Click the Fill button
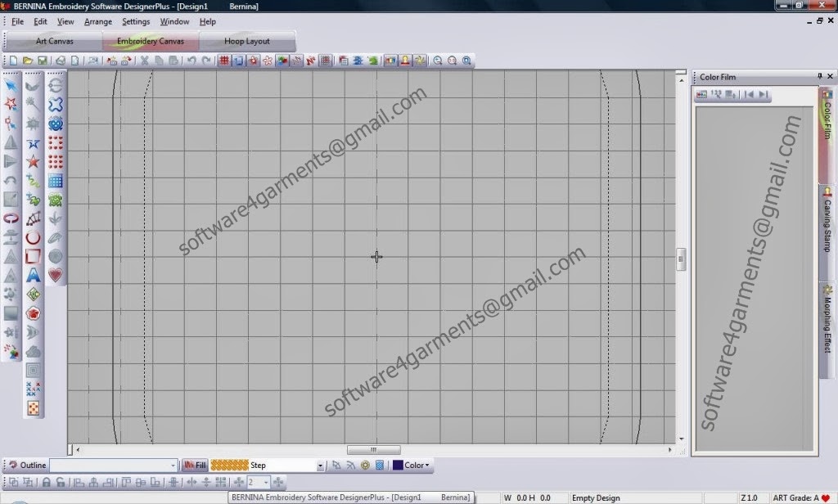Screen dimensions: 838x504 [195, 465]
